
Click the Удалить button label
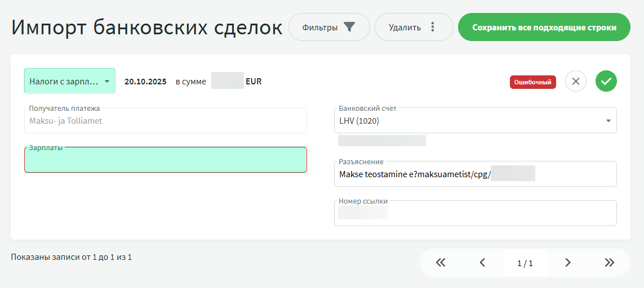pos(405,27)
